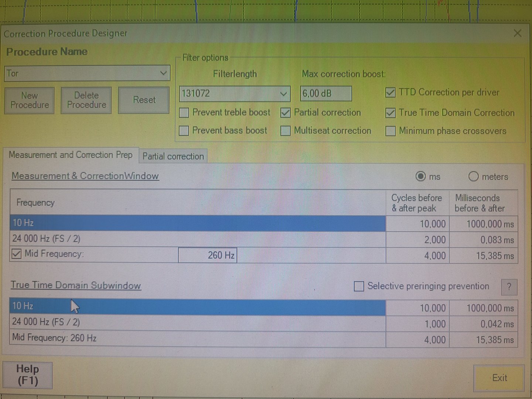Close the Correction Procedure Designer window
This screenshot has height=399, width=532.
pyautogui.click(x=517, y=33)
